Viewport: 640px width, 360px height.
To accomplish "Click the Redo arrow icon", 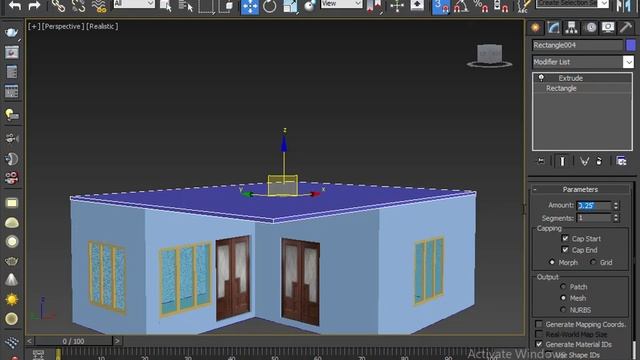I will tap(34, 6).
